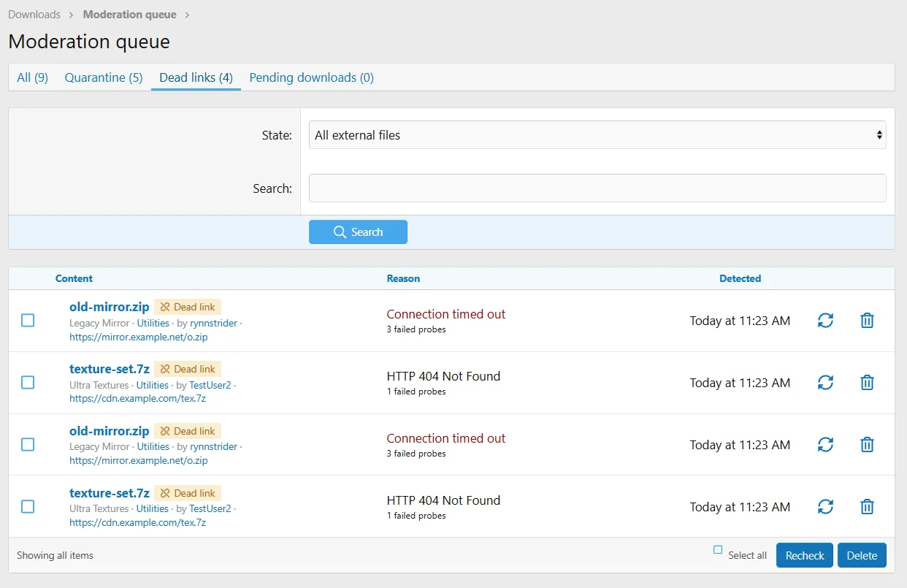Recheck the second old-mirror.zip row's link
Image resolution: width=907 pixels, height=588 pixels.
(x=825, y=445)
